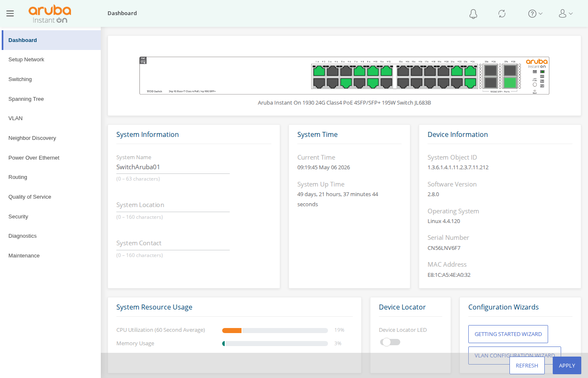Click the Apply button
Screen dimensions: 588x378
click(x=567, y=365)
